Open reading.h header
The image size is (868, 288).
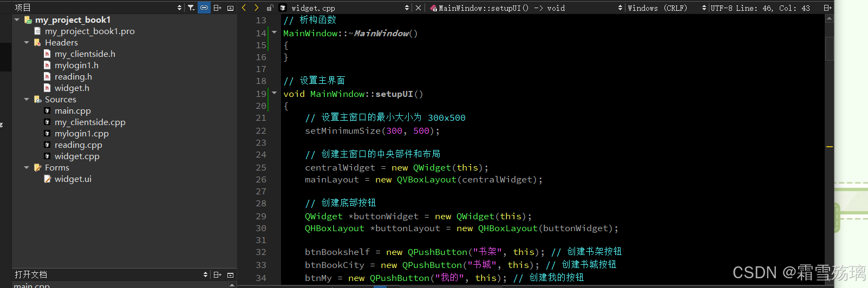[x=73, y=76]
